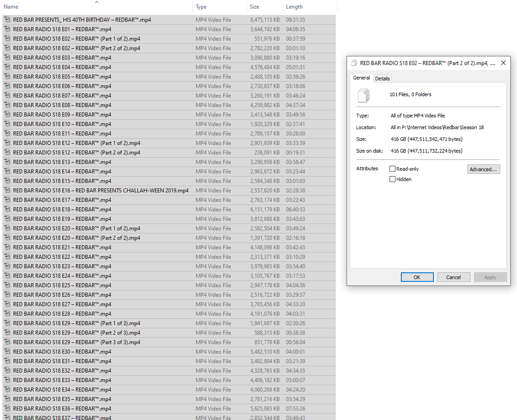Click the file icon of S18 E01

click(7, 29)
